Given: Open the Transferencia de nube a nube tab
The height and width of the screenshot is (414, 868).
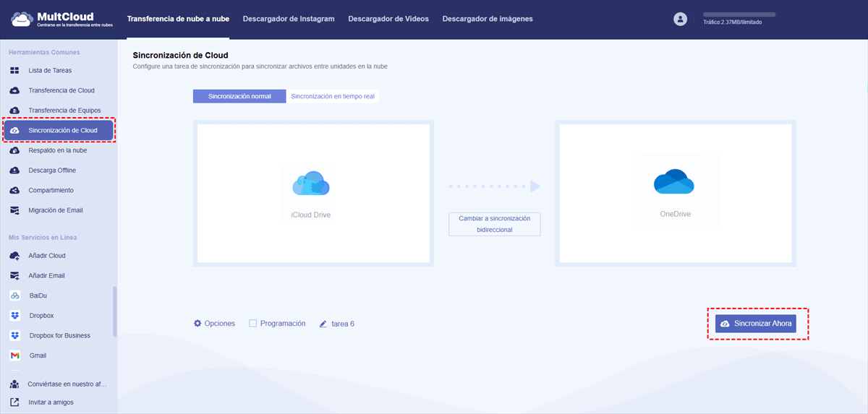Looking at the screenshot, I should (x=178, y=19).
